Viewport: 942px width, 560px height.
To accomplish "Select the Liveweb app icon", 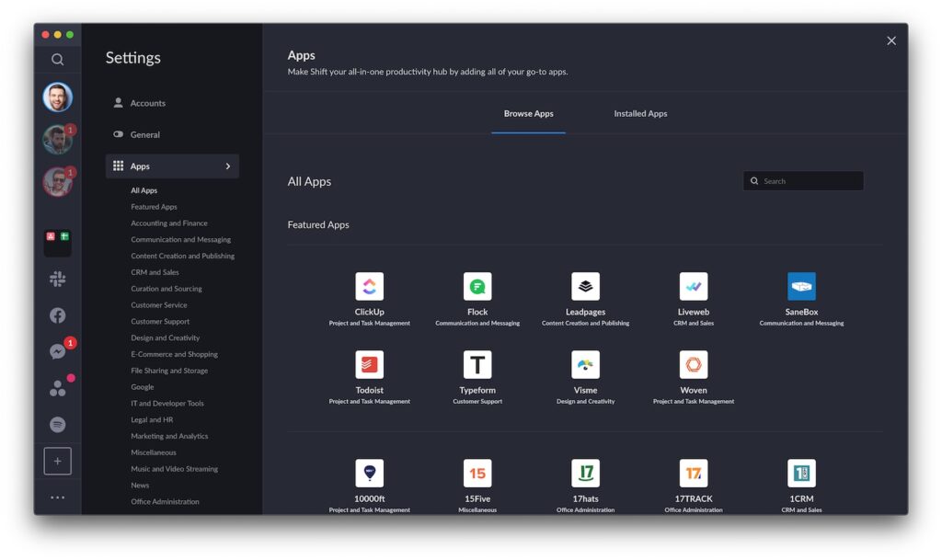I will pyautogui.click(x=694, y=286).
